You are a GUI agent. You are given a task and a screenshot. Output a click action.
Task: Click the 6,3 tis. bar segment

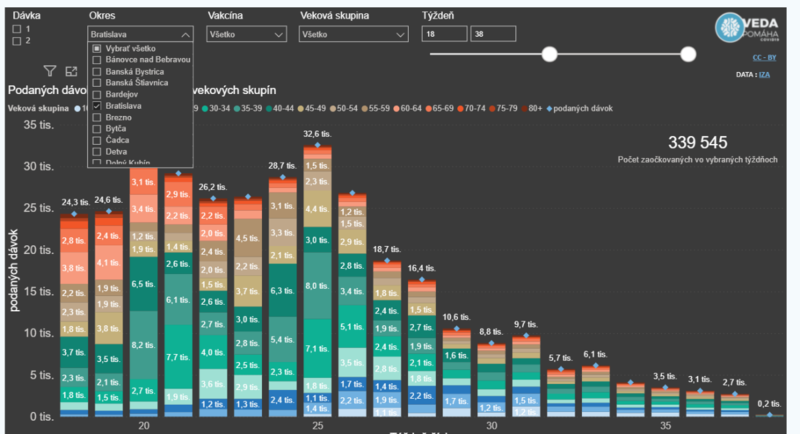[x=283, y=291]
